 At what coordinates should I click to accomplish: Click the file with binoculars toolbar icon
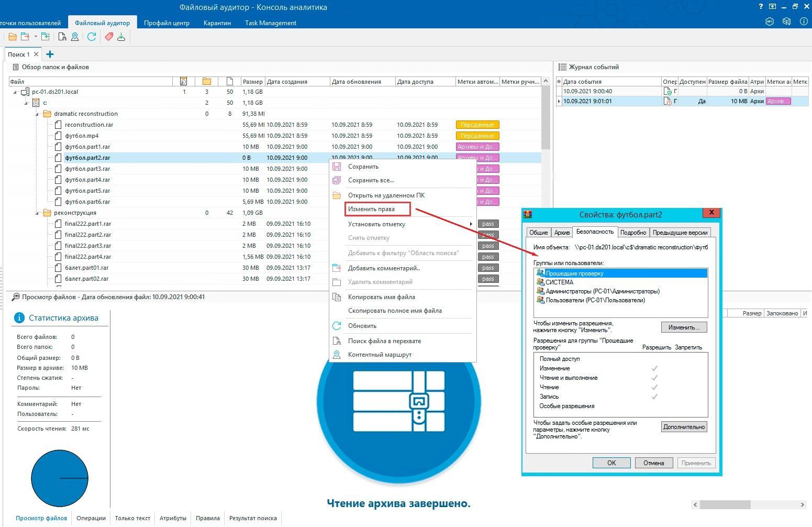click(x=62, y=37)
